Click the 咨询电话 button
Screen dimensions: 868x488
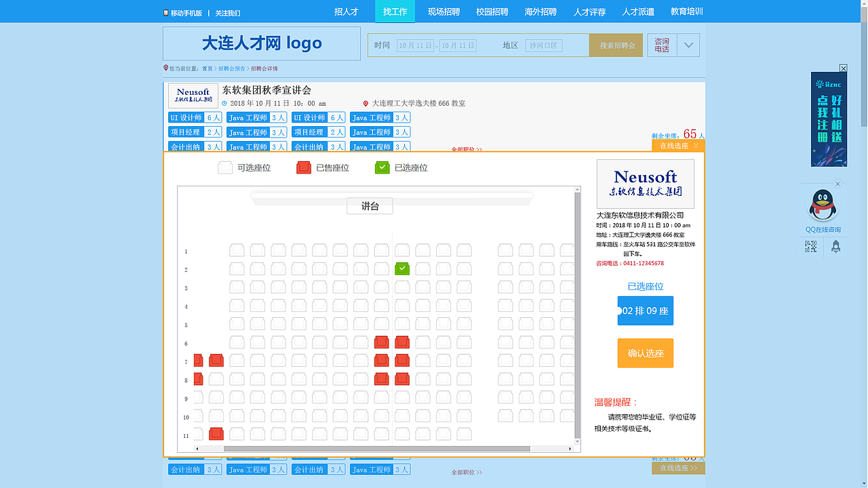coord(662,45)
